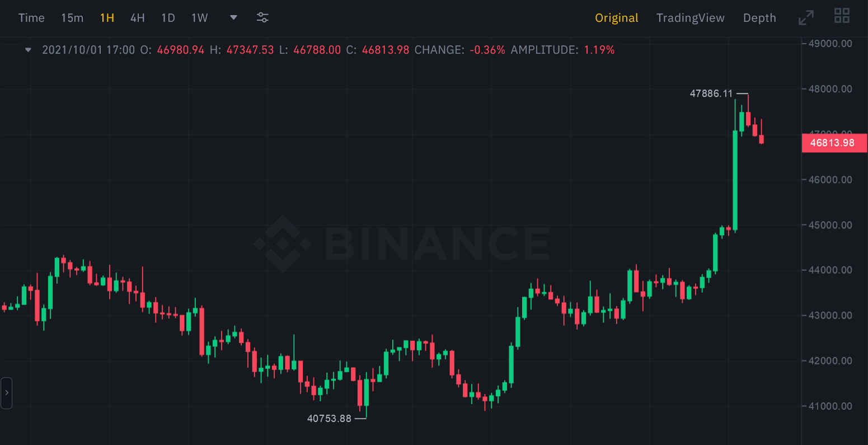Click the 47886.11 high price marker
Screen dimensions: 868x445
click(x=711, y=93)
